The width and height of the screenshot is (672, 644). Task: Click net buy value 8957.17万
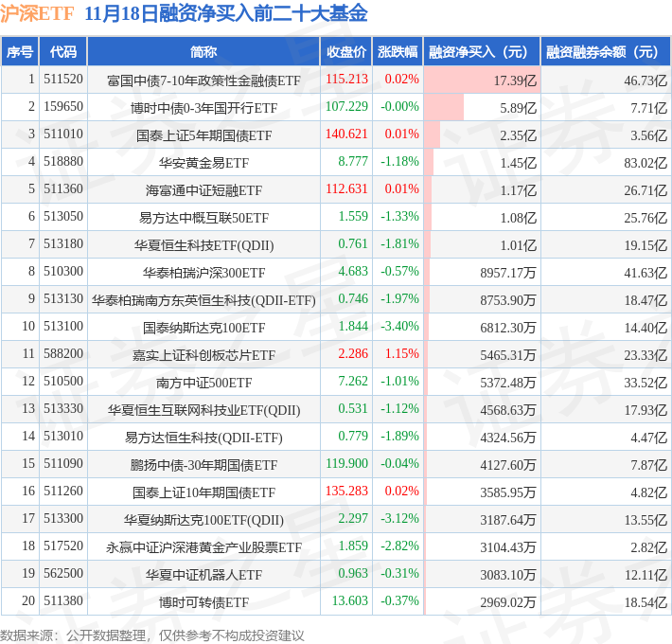[508, 273]
